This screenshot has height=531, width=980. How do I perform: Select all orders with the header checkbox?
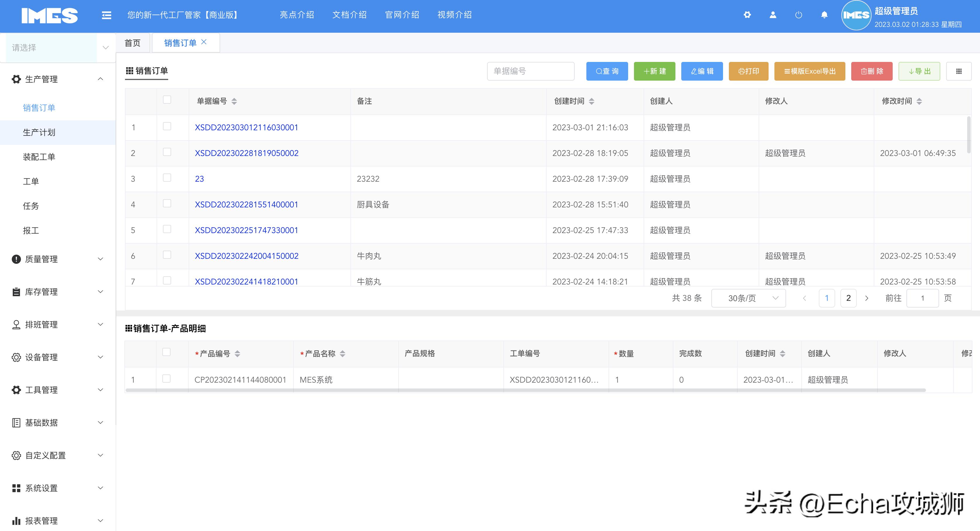(167, 99)
